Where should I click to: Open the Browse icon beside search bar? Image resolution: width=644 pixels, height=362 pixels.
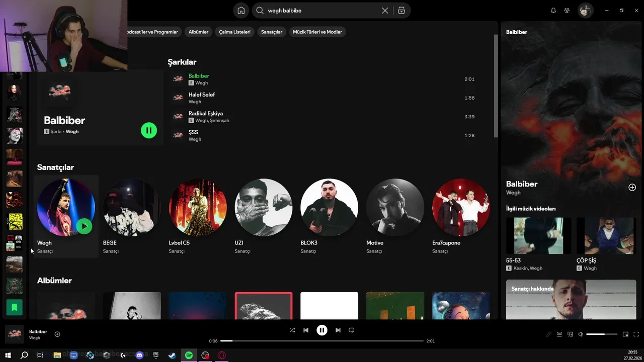pos(401,11)
